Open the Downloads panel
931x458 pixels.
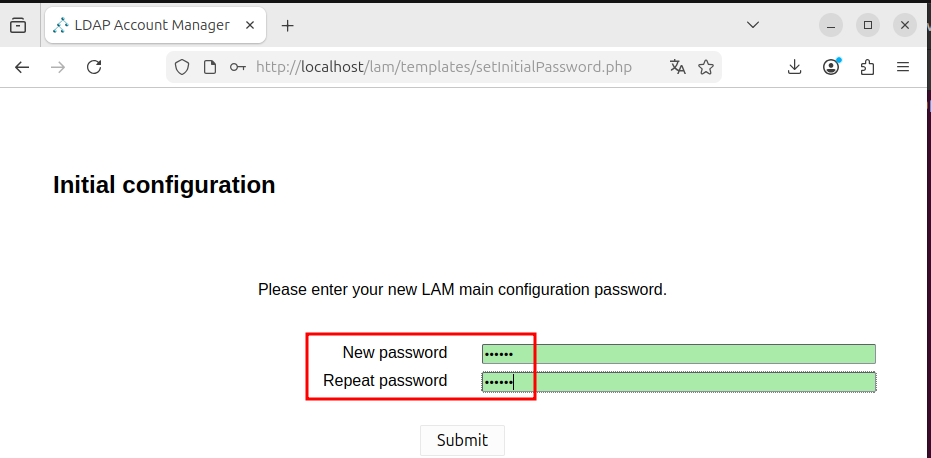coord(795,67)
